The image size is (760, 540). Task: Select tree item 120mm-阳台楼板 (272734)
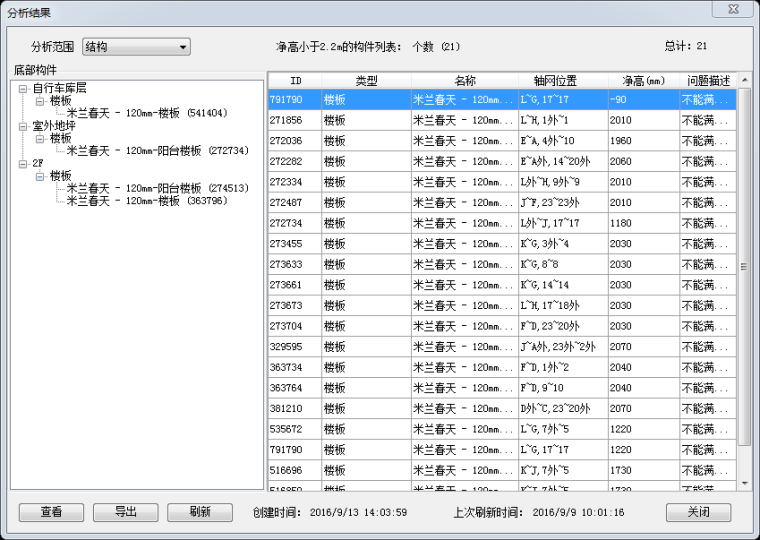coord(158,151)
